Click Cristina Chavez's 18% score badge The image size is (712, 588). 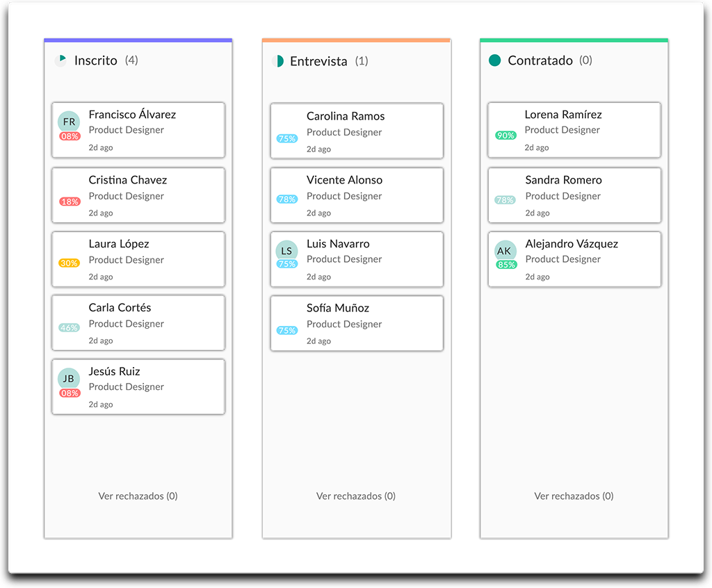tap(70, 202)
